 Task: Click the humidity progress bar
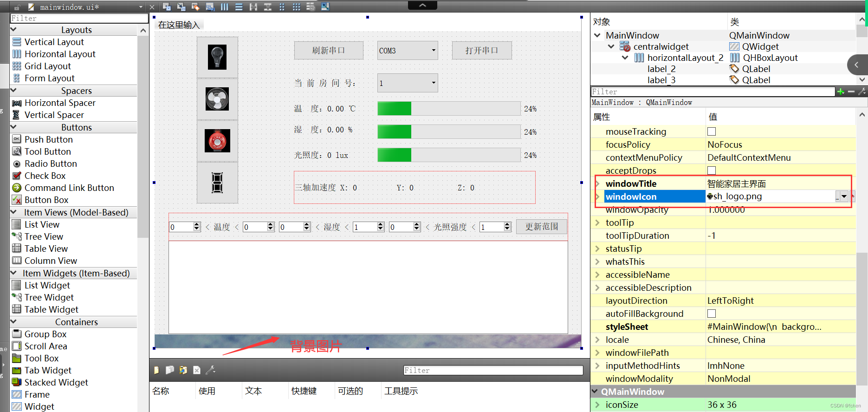tap(449, 132)
